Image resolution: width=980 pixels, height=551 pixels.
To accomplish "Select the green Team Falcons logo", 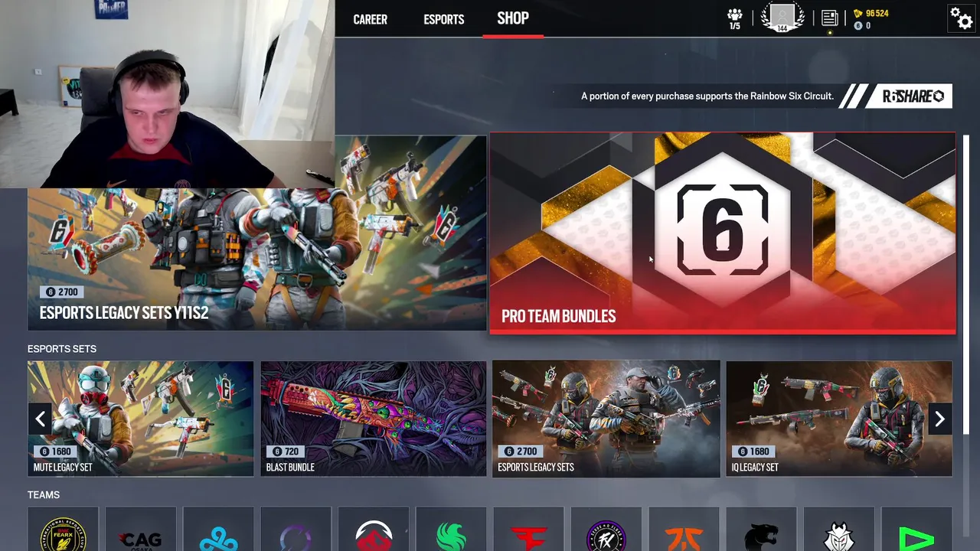I will click(x=451, y=530).
